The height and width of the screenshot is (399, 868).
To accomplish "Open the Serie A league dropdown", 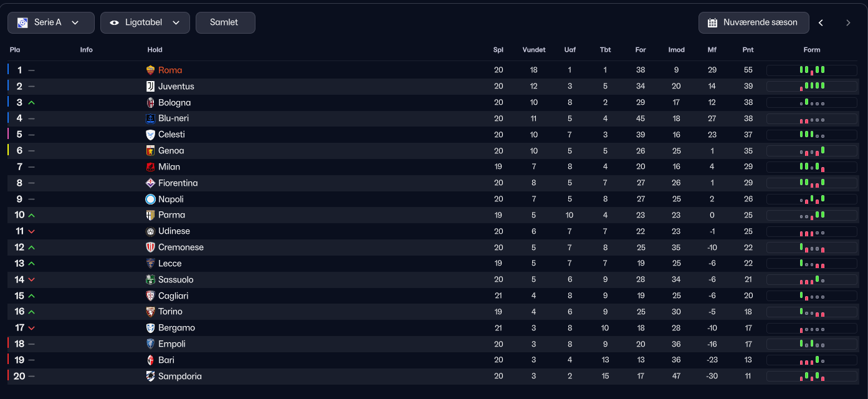I will [x=51, y=22].
